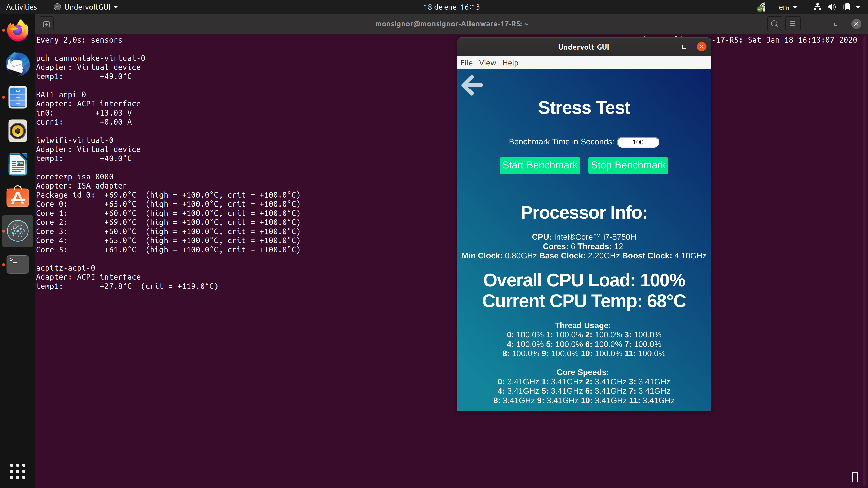Click Start Benchmark
Screen dimensions: 868x488
[x=540, y=165]
